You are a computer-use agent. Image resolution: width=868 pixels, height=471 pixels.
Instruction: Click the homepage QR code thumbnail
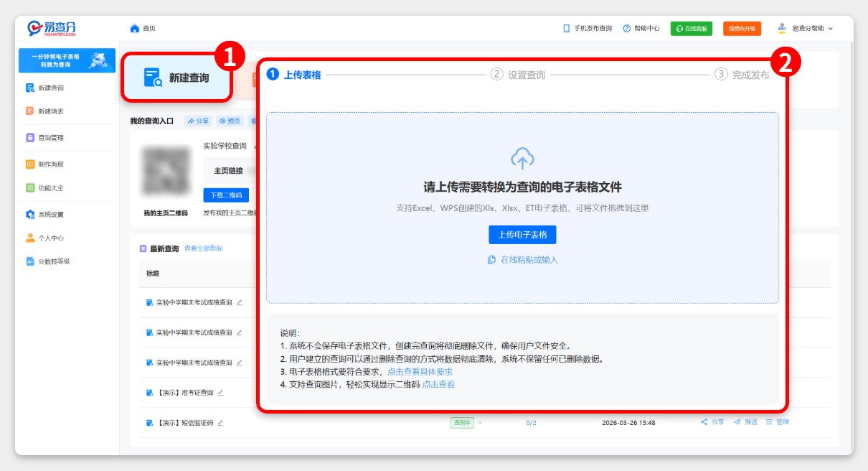pyautogui.click(x=166, y=172)
